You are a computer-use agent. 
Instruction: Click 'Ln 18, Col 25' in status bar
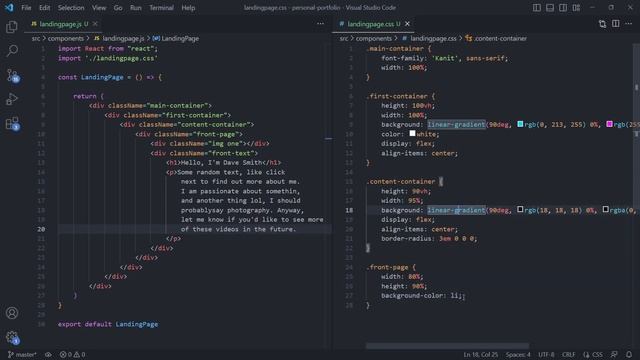pos(480,354)
